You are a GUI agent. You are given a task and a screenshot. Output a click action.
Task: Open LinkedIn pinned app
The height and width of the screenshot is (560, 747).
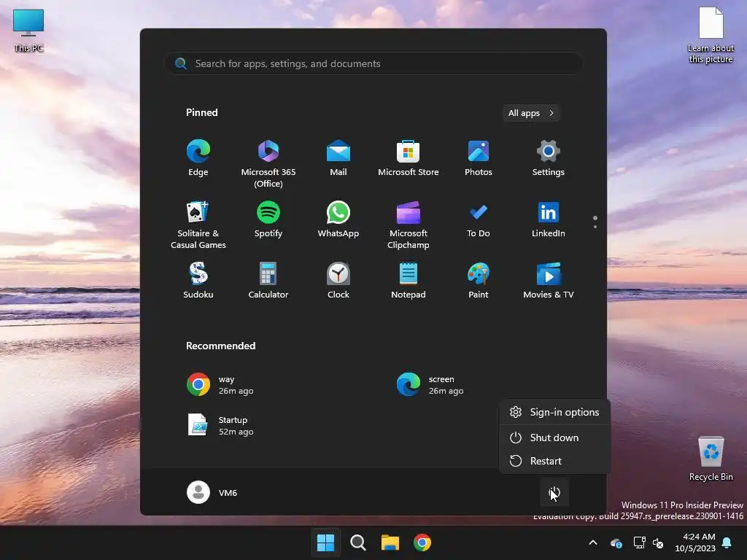pos(549,219)
